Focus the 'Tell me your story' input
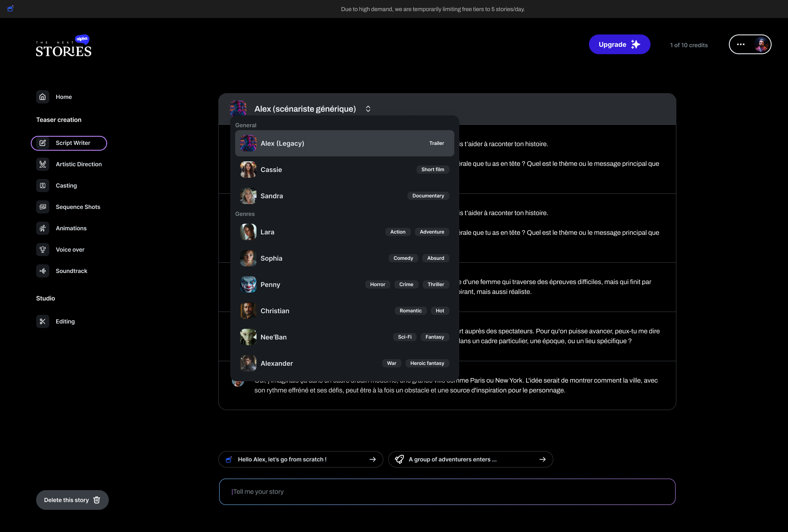The image size is (788, 532). 447,492
